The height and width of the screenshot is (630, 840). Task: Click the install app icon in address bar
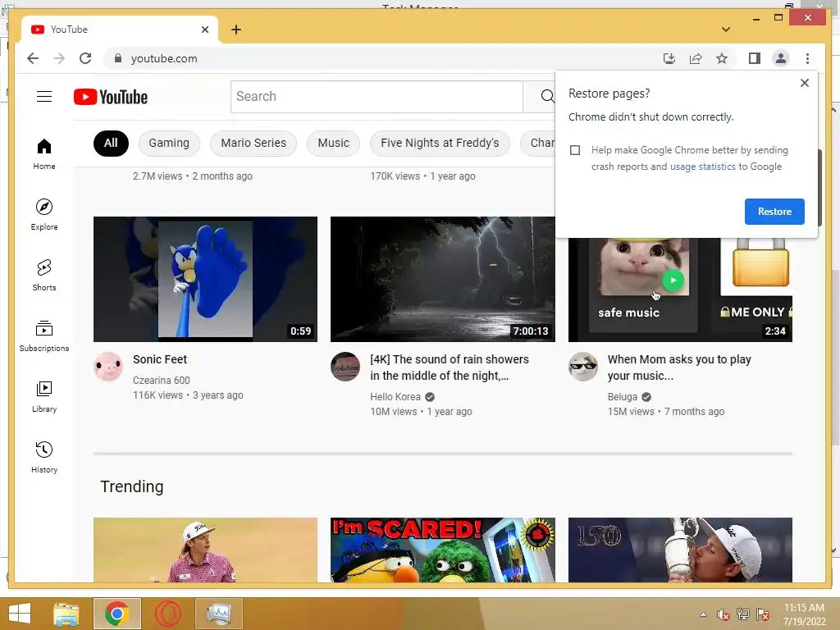(669, 58)
